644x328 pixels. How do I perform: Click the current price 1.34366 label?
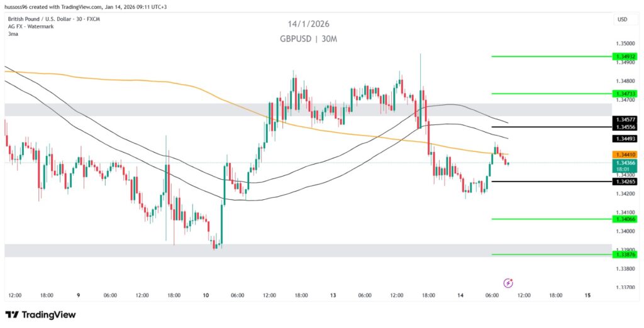tap(626, 163)
